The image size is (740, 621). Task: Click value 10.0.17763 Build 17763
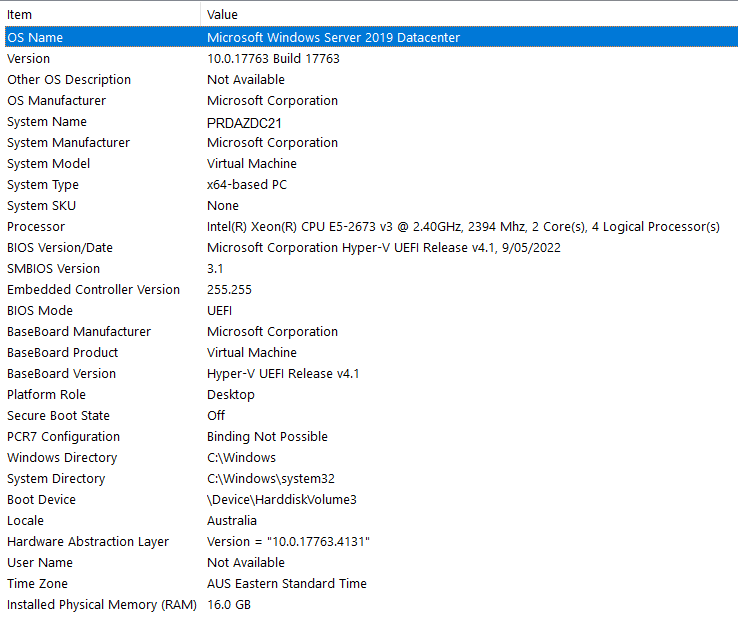(x=273, y=59)
